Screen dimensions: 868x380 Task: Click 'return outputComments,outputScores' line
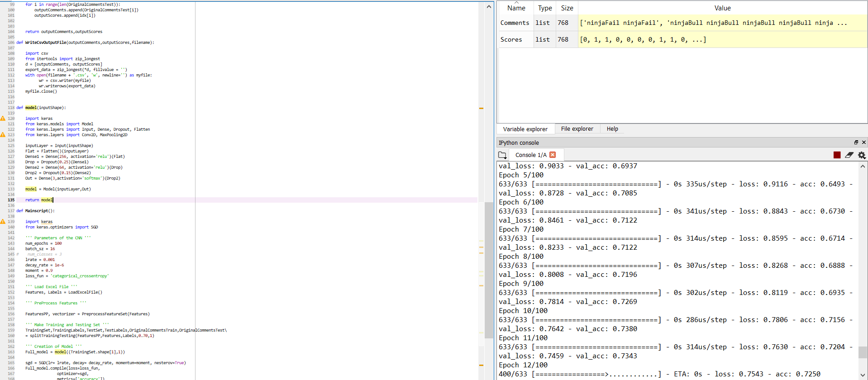click(64, 32)
